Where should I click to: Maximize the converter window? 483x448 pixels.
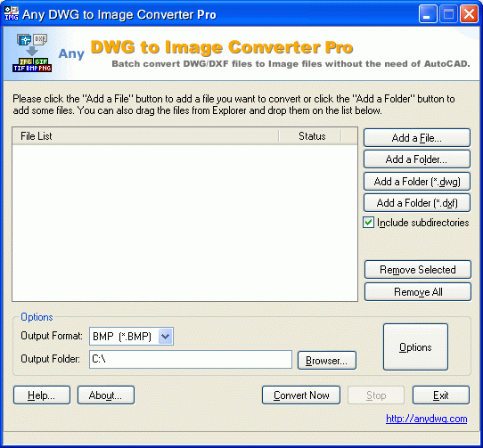coord(448,14)
